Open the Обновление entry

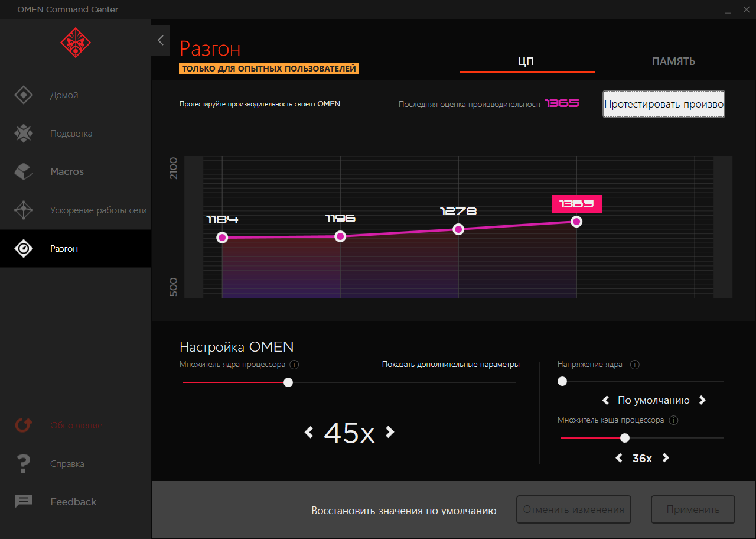click(x=76, y=426)
